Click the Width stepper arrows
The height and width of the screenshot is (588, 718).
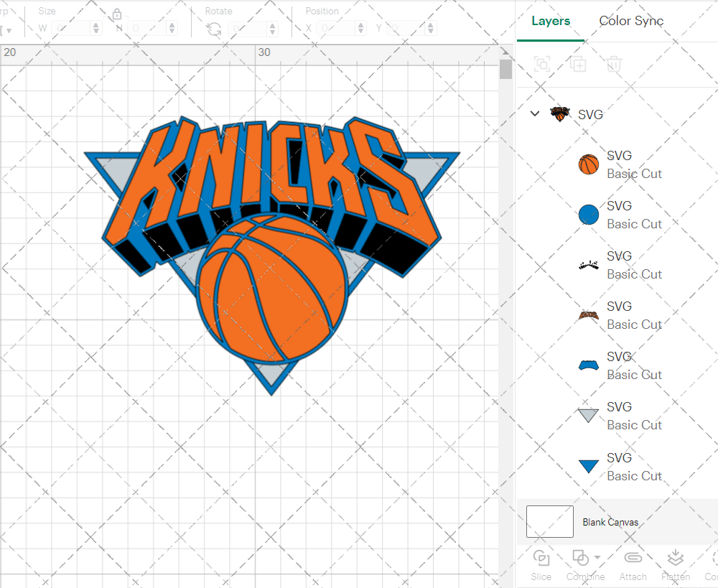point(96,29)
